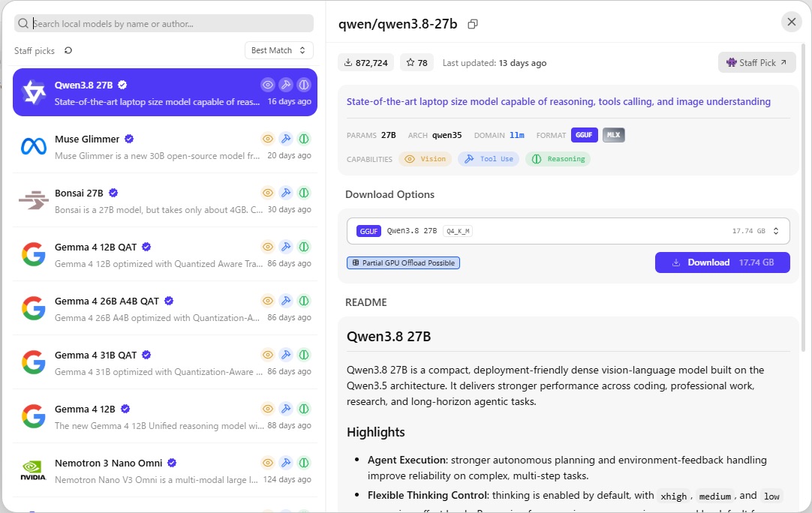Open the Muse Glimmer model entry
Screen dimensions: 812x513
point(165,146)
